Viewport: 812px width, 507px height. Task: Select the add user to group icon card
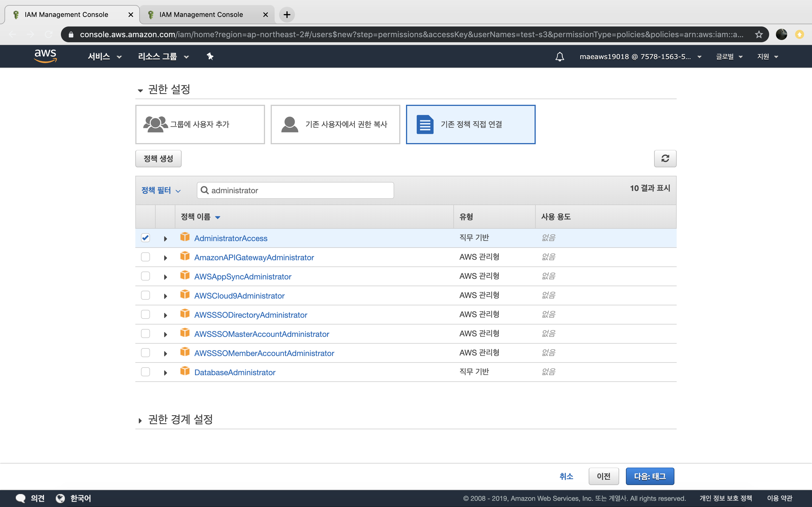[200, 124]
